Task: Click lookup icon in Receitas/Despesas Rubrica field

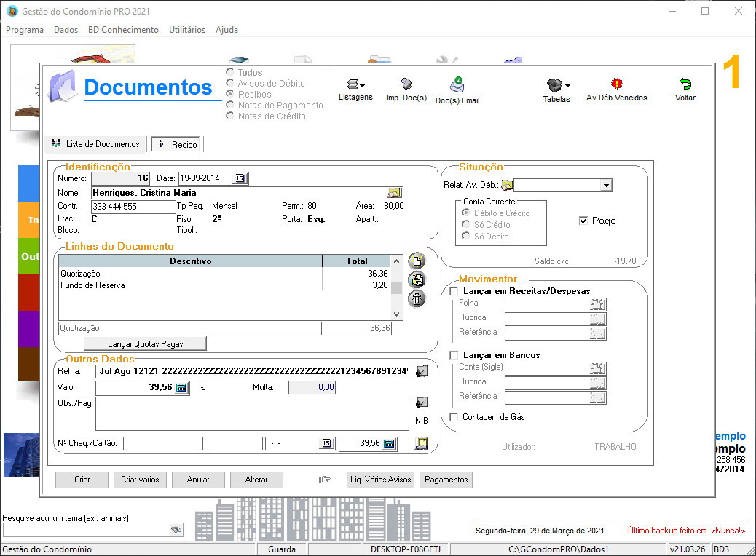Action: coord(598,319)
